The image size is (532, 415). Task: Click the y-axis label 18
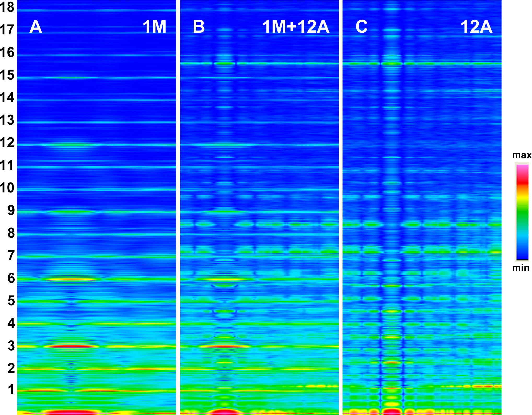coord(7,7)
